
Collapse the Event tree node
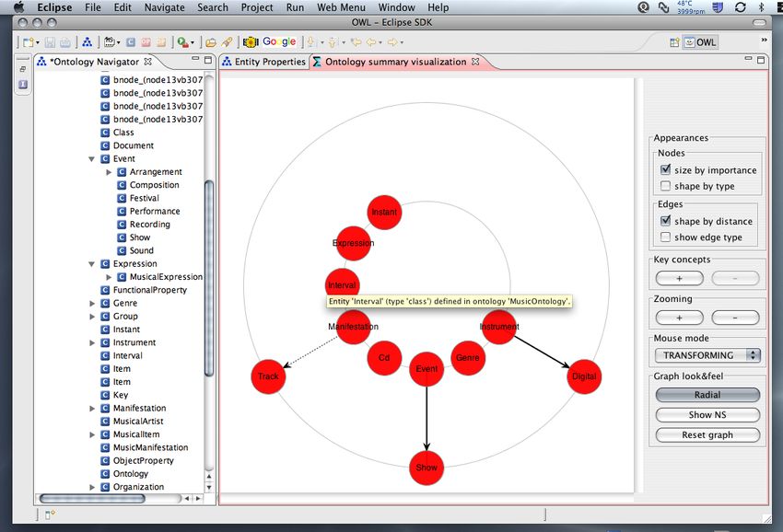coord(91,159)
